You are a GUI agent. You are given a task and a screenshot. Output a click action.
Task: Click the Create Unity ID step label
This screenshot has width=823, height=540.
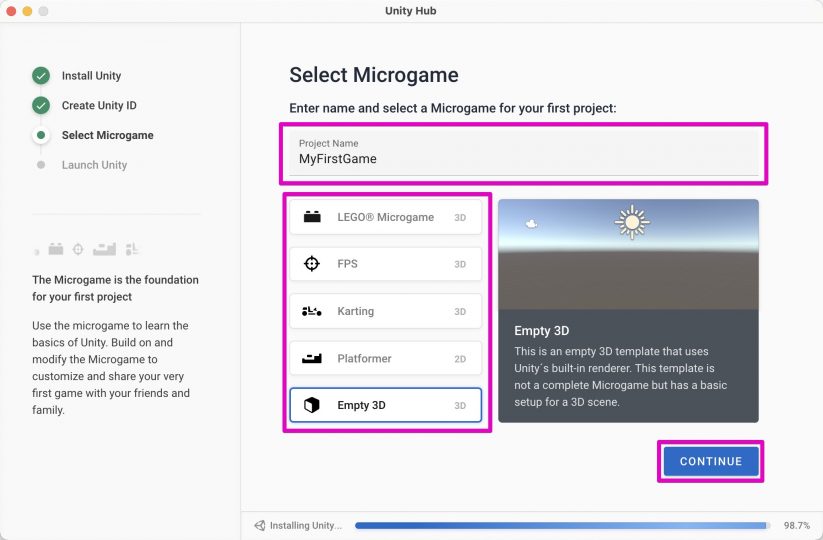pyautogui.click(x=99, y=105)
